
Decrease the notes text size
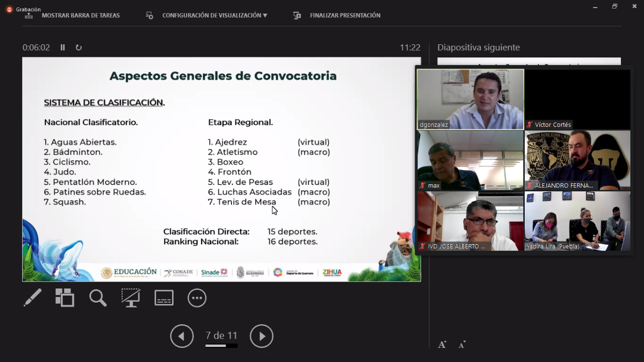(x=462, y=345)
